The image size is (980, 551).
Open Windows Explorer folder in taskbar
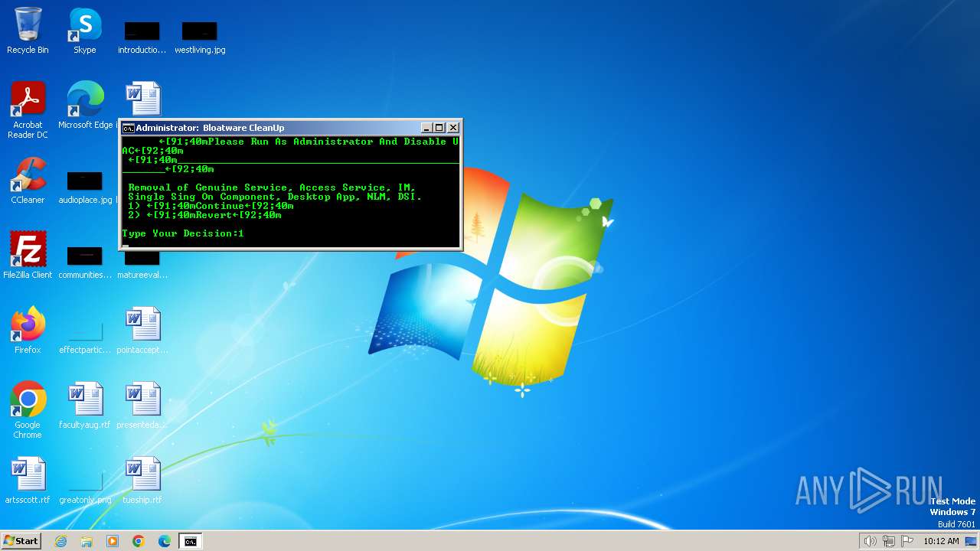87,541
